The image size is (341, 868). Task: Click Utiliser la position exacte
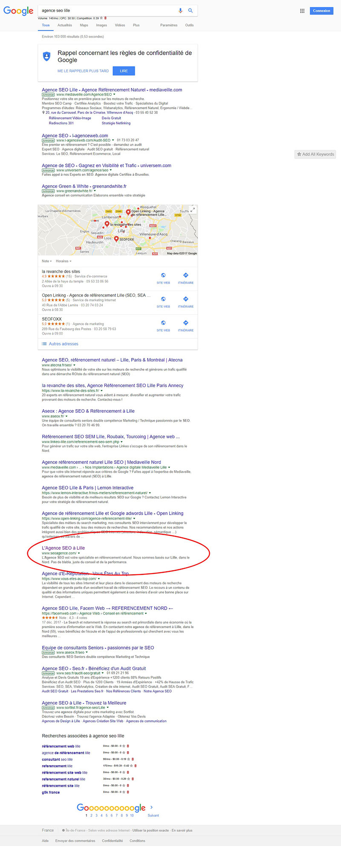150,830
